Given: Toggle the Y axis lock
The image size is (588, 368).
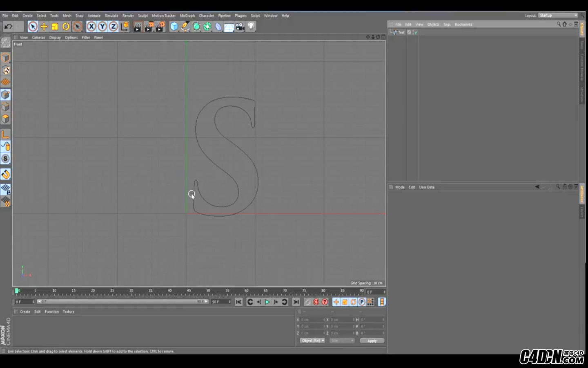Looking at the screenshot, I should (102, 27).
